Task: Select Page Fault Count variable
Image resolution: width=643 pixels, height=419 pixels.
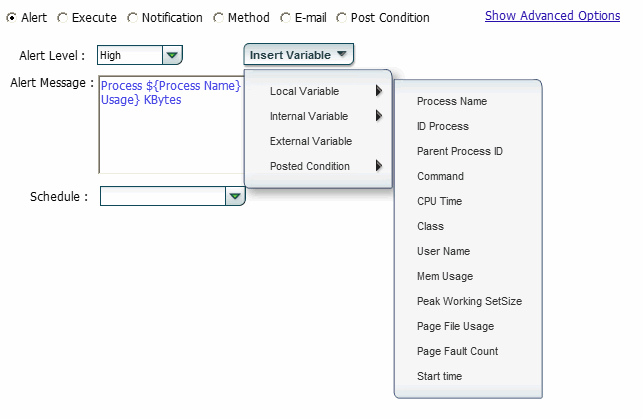Action: pyautogui.click(x=457, y=351)
